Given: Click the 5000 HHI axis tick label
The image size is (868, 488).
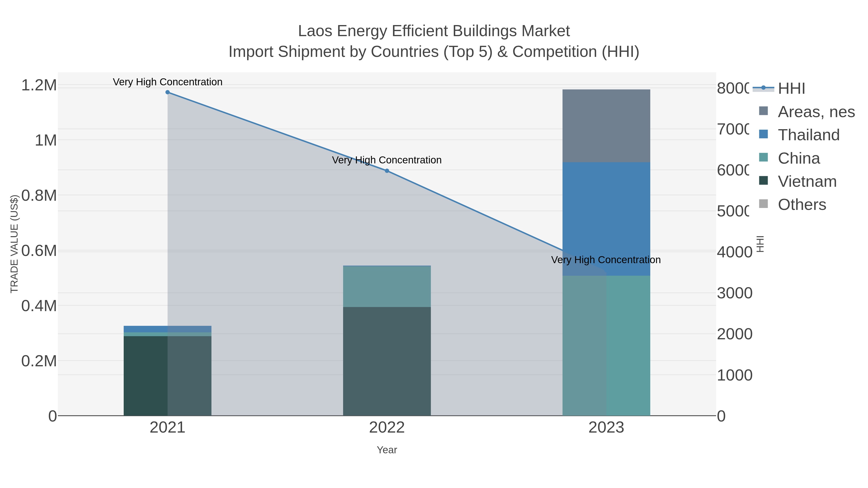Looking at the screenshot, I should pos(733,211).
